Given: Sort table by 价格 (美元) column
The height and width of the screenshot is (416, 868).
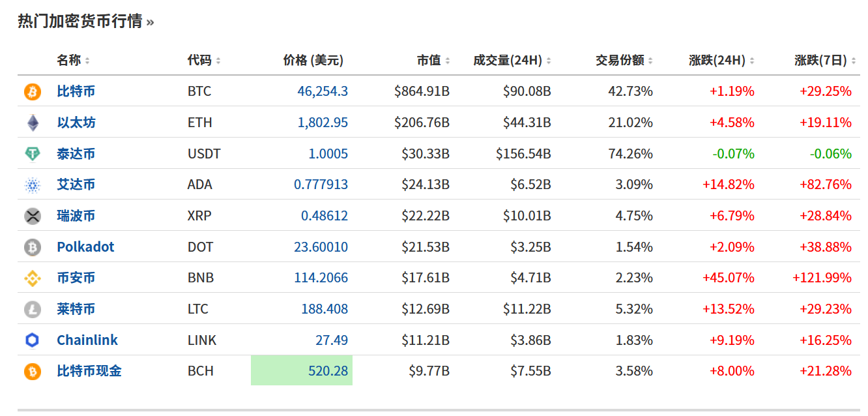Looking at the screenshot, I should point(313,60).
